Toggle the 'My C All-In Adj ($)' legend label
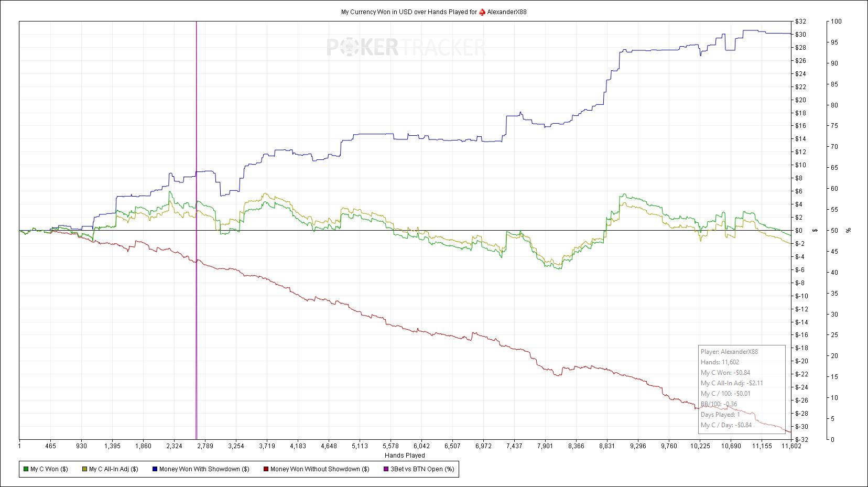This screenshot has height=487, width=868. tap(113, 469)
